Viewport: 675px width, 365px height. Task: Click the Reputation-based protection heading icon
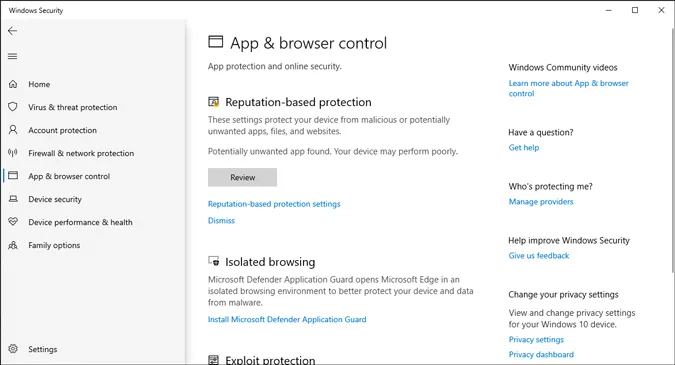click(x=214, y=102)
